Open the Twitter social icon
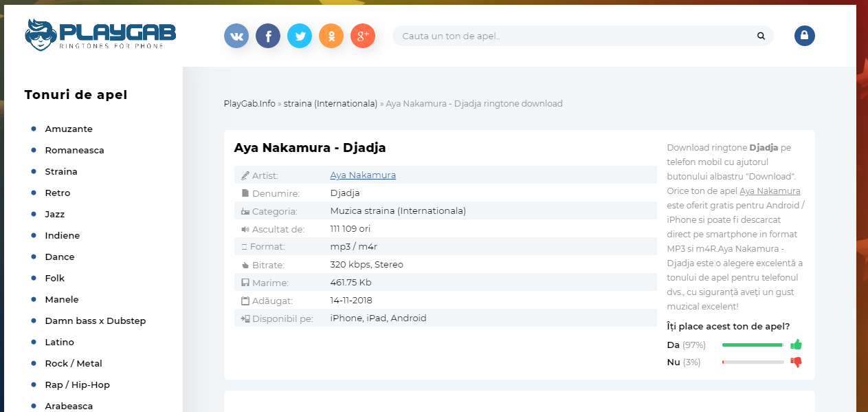The image size is (868, 412). (300, 36)
